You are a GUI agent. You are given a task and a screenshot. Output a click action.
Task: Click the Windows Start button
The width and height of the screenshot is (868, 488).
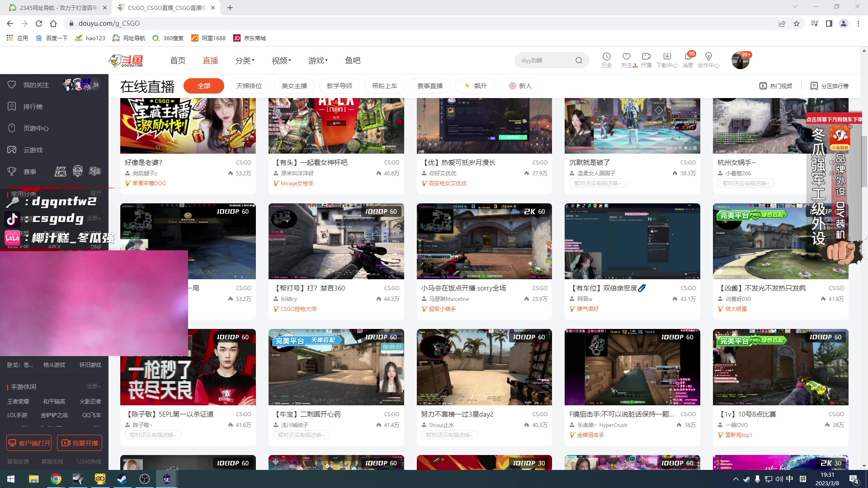(x=11, y=479)
